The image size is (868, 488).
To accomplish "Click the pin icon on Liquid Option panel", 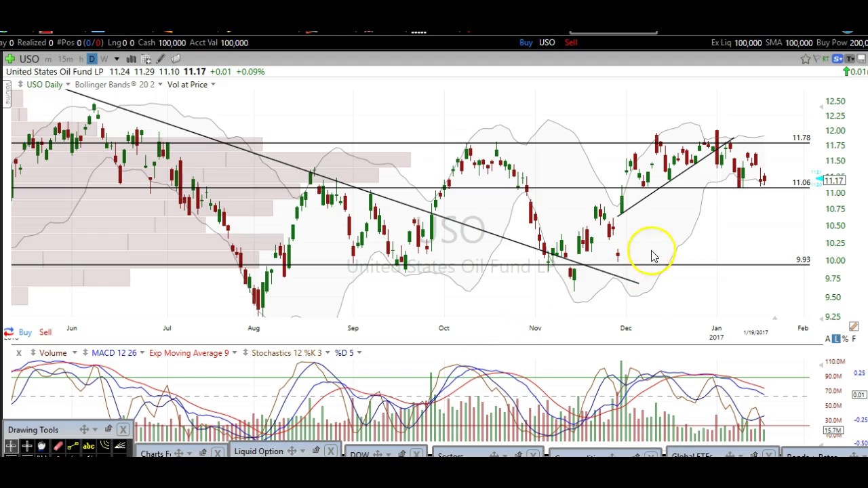I will (316, 450).
